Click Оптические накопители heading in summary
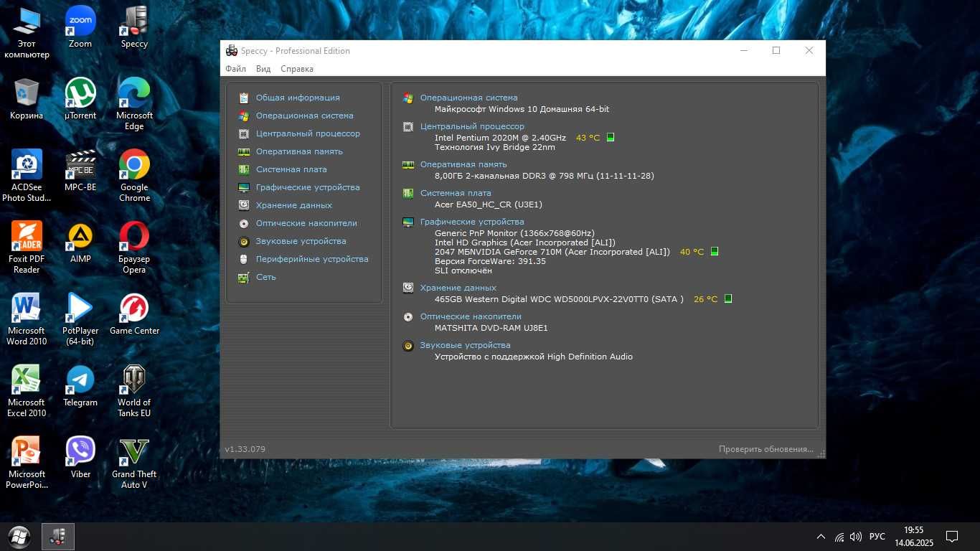The width and height of the screenshot is (980, 551). [x=471, y=316]
